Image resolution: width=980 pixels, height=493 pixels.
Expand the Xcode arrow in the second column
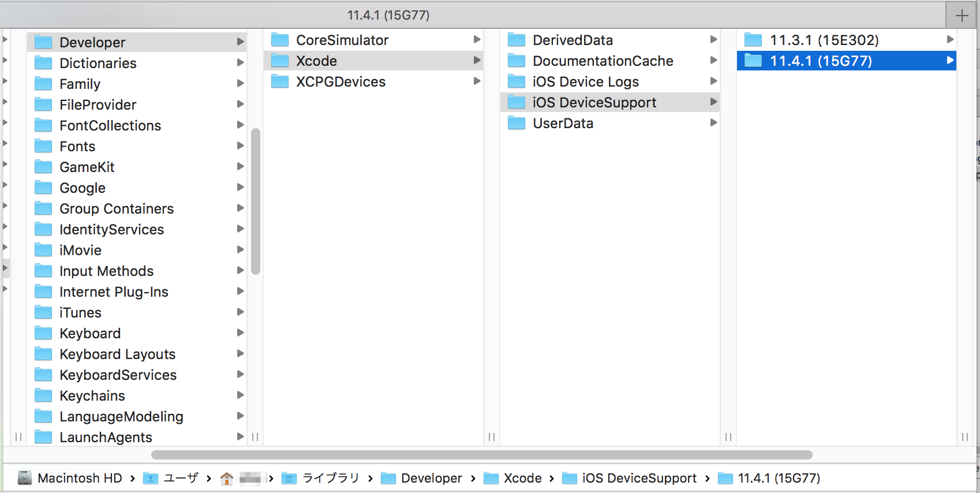(477, 60)
